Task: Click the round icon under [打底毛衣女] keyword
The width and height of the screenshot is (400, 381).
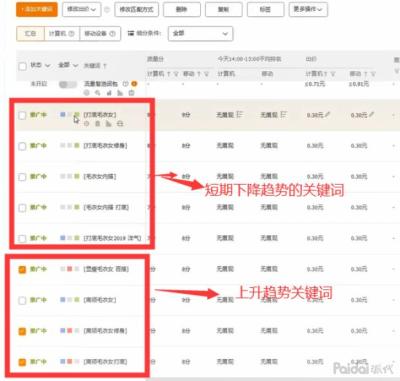Action: point(86,124)
